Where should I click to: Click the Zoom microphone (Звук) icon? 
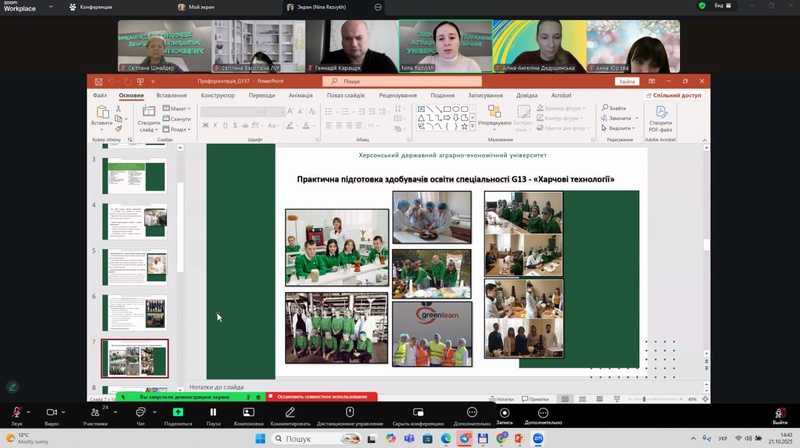(x=16, y=412)
